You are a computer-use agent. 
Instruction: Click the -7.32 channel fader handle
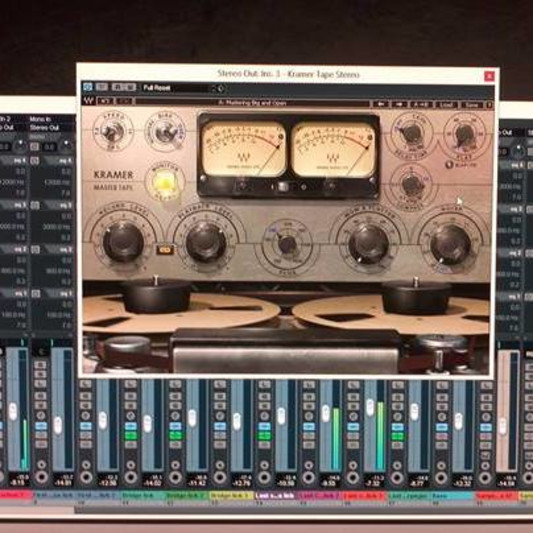pos(370,407)
